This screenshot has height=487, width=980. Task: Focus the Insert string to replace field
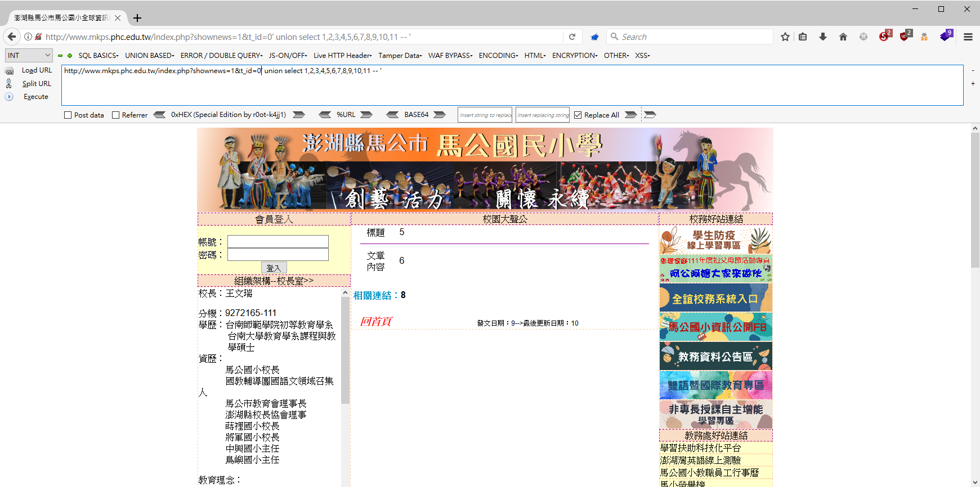click(x=485, y=115)
